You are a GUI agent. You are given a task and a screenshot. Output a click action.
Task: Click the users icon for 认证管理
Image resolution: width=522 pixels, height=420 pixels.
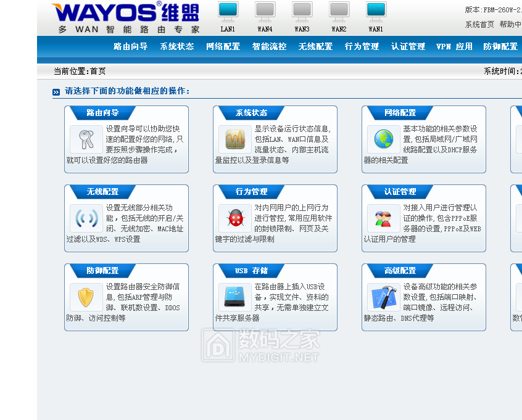[383, 218]
